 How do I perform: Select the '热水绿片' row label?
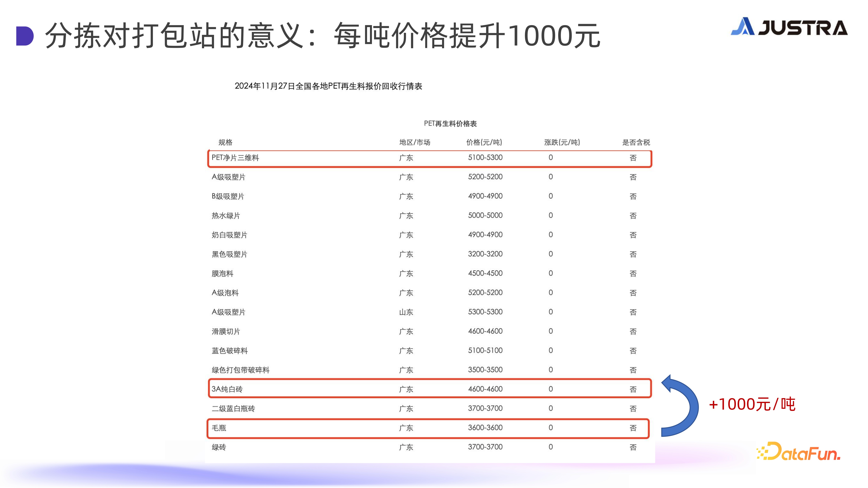pyautogui.click(x=226, y=215)
